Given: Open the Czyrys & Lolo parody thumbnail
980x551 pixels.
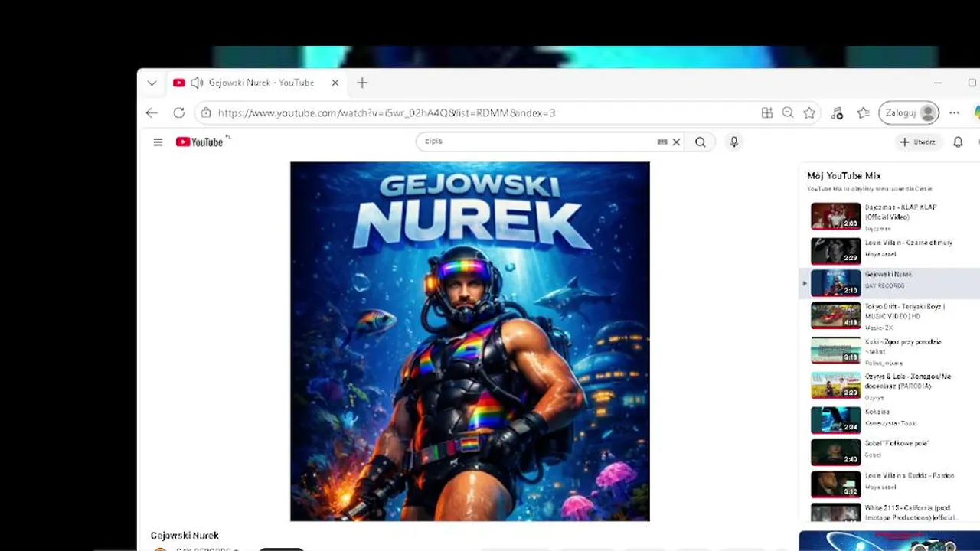Looking at the screenshot, I should point(836,385).
